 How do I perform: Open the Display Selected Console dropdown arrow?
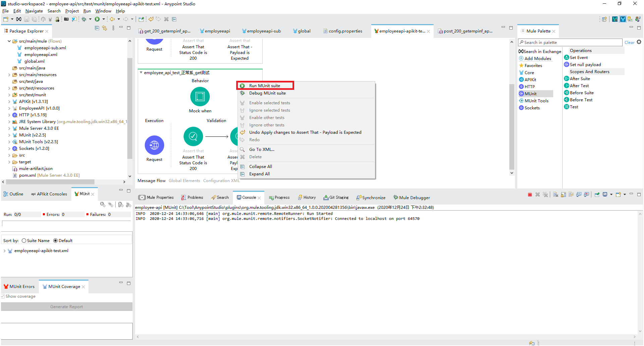click(x=611, y=194)
